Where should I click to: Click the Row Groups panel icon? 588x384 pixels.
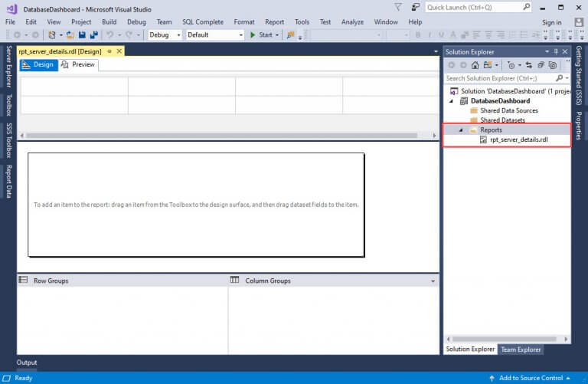[23, 280]
